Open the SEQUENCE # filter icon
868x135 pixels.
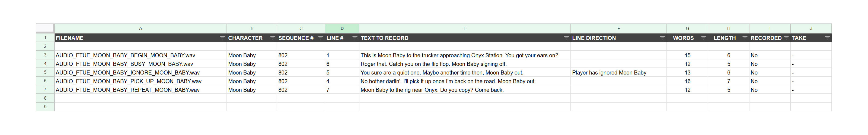click(320, 38)
